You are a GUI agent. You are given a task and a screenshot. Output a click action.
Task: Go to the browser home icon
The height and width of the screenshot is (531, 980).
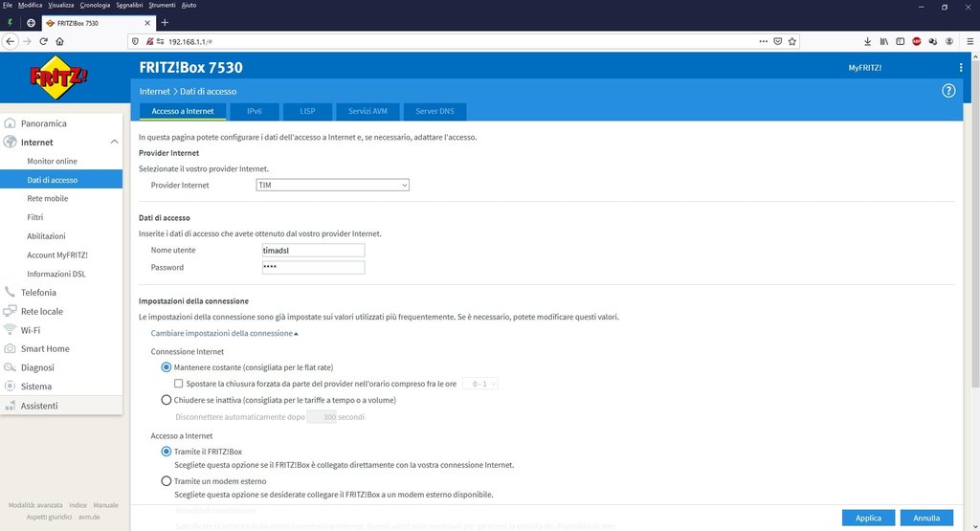(x=59, y=41)
